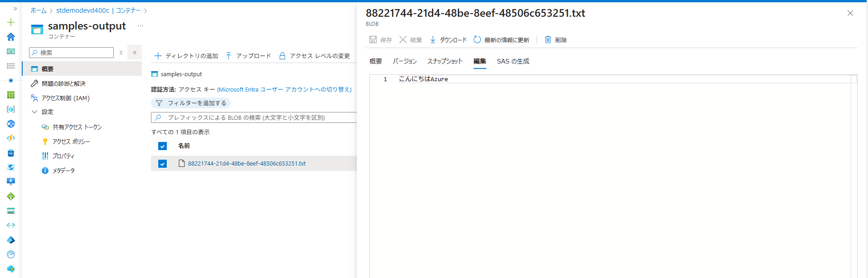
Task: Open blob 88221744-21d4-48be-8eef-48506c653251.txt link
Action: [247, 164]
